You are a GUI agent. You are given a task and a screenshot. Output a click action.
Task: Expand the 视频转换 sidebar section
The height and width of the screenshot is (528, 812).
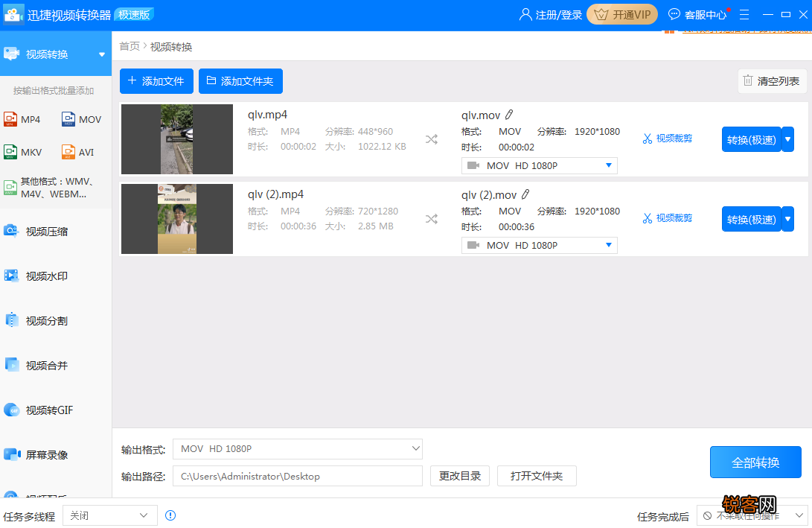click(102, 54)
